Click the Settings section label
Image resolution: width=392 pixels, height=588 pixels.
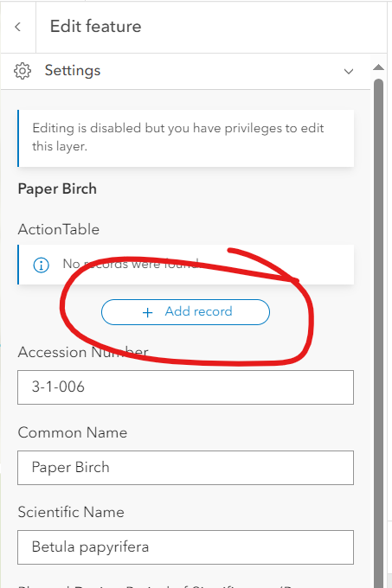[73, 71]
